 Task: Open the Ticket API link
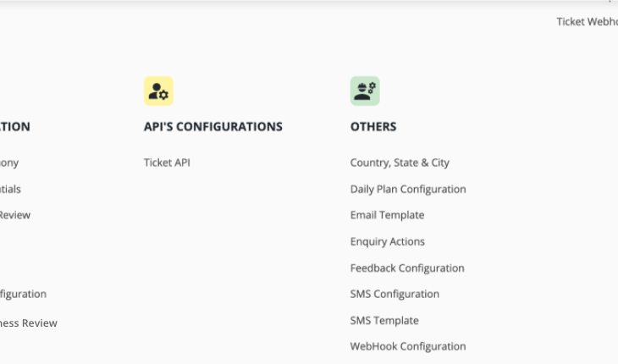pos(167,163)
